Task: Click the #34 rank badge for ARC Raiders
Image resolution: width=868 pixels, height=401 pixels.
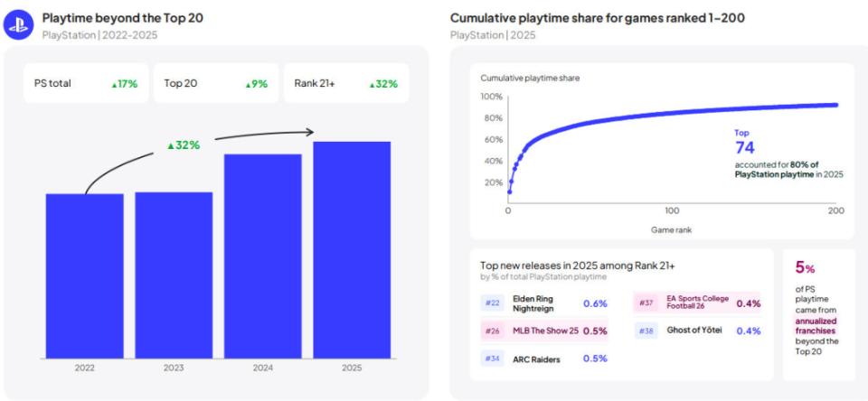Action: click(492, 359)
